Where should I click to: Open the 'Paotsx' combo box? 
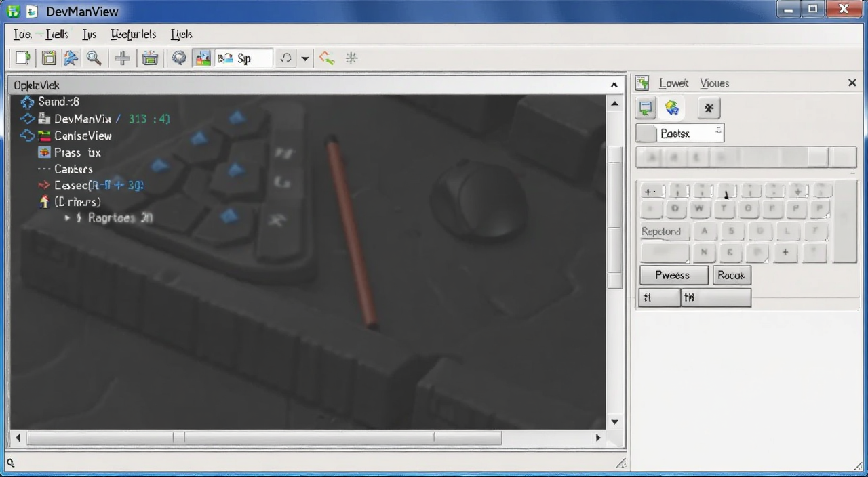680,133
